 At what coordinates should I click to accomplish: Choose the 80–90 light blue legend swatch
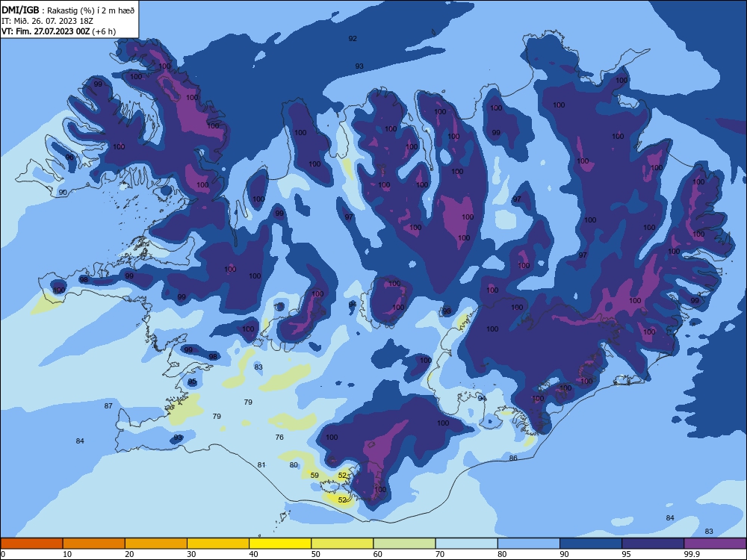coord(529,544)
